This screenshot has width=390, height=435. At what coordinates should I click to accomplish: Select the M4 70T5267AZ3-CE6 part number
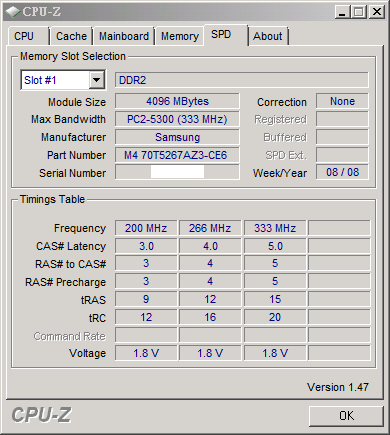(177, 155)
